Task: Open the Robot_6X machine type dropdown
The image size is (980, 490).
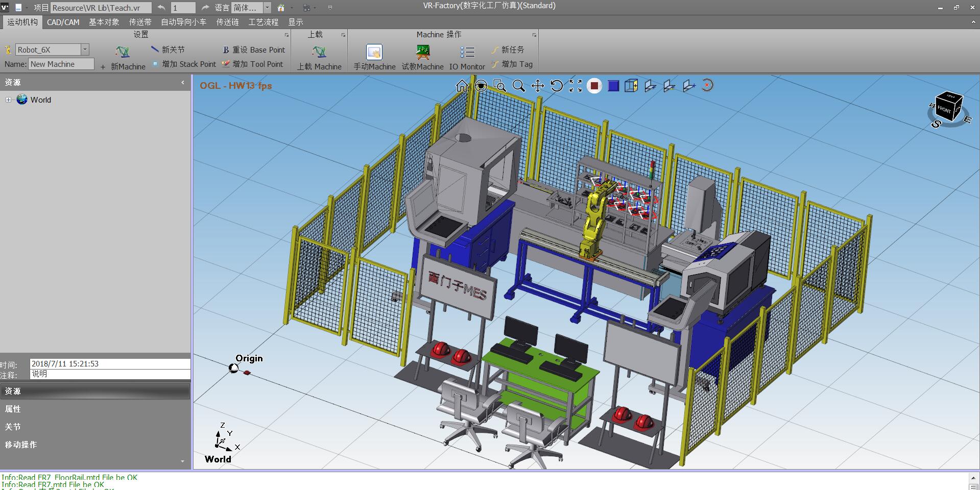Action: [85, 50]
